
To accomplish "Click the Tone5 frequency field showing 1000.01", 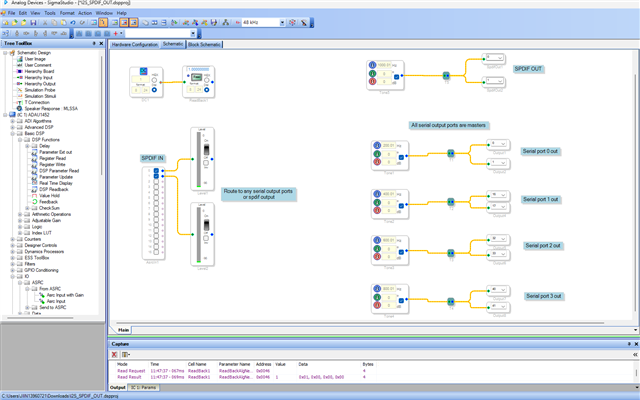I will [x=384, y=65].
